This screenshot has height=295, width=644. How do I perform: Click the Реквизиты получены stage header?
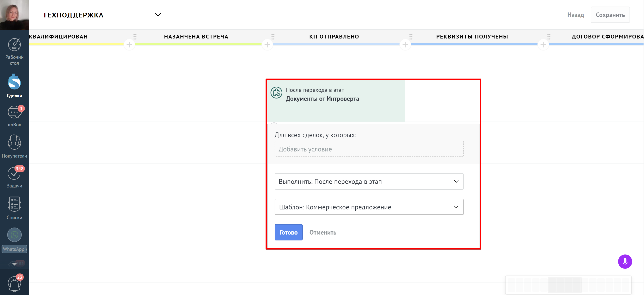pyautogui.click(x=472, y=36)
